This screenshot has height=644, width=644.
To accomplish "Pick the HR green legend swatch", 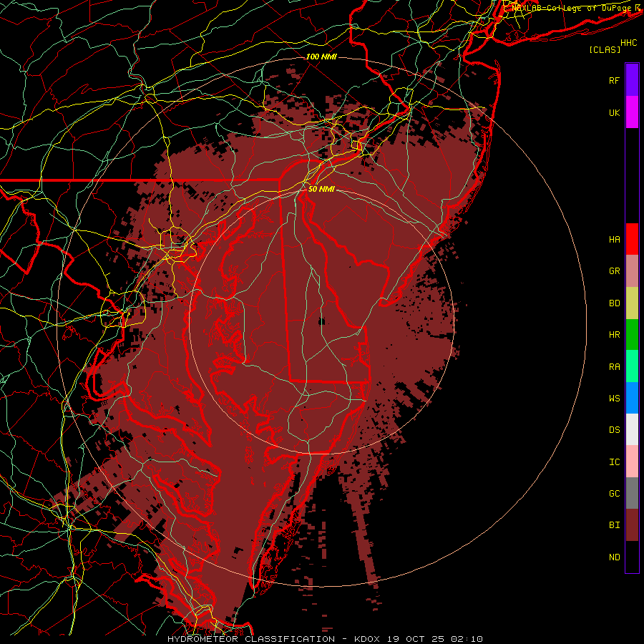I will tap(632, 334).
